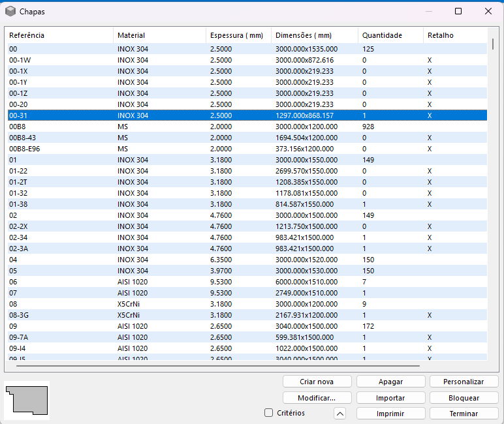Viewport: 504px width, 424px height.
Task: Click the Importar button
Action: 390,398
